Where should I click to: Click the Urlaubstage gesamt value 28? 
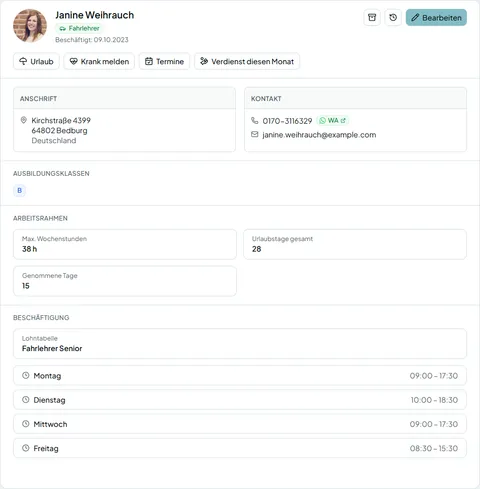click(x=257, y=249)
